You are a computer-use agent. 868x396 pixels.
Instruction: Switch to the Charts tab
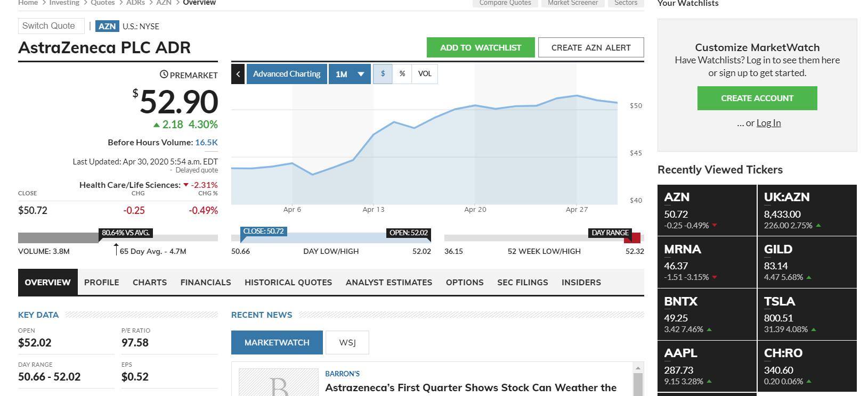click(x=150, y=282)
